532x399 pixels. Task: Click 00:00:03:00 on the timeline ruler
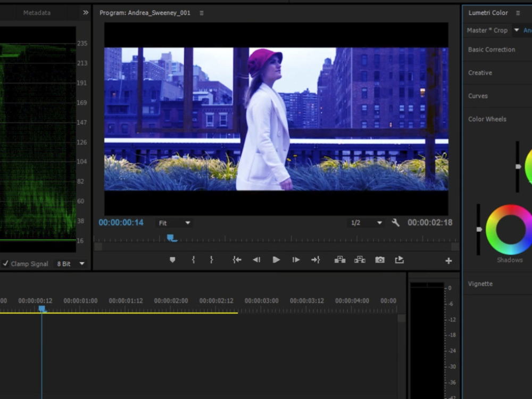tap(262, 301)
